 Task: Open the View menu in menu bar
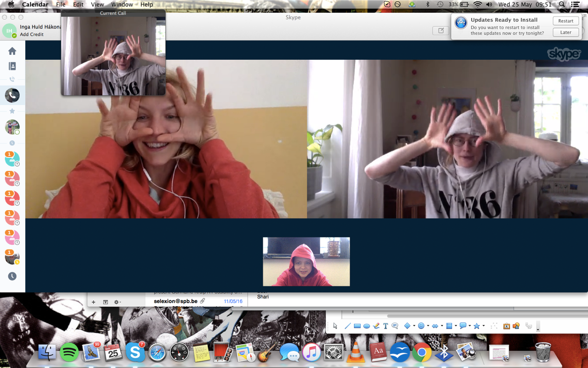(x=97, y=5)
